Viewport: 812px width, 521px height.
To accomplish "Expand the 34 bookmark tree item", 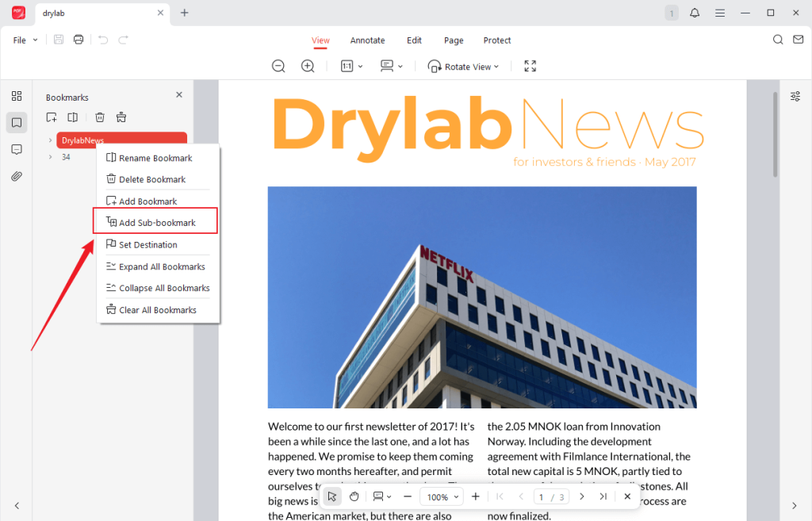I will (51, 157).
